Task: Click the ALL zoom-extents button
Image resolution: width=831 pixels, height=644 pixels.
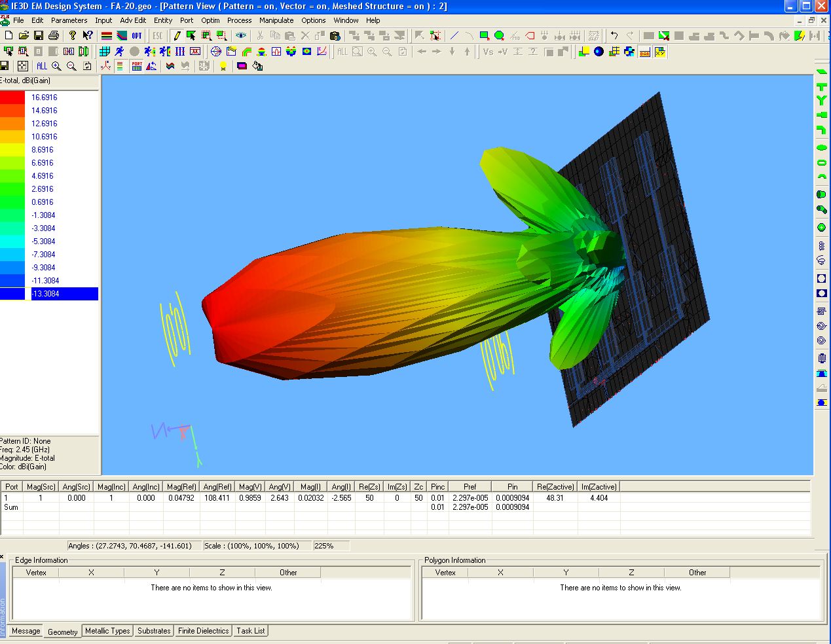Action: [42, 66]
